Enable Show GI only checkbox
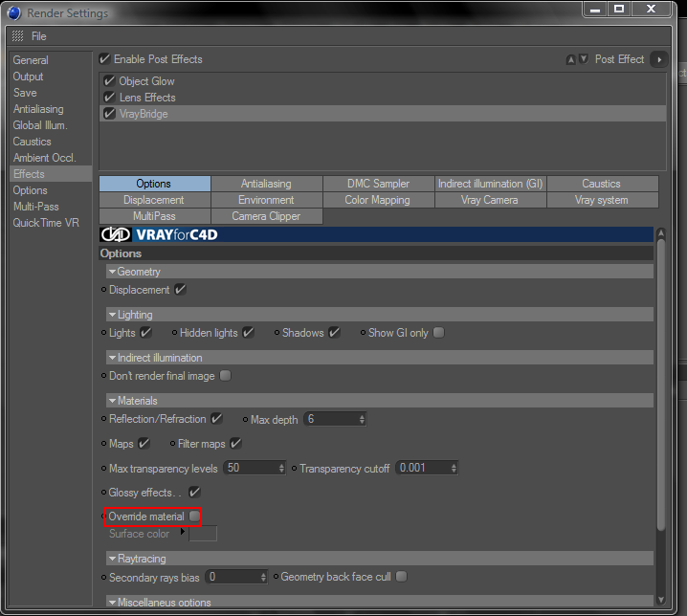This screenshot has width=687, height=616. (438, 333)
